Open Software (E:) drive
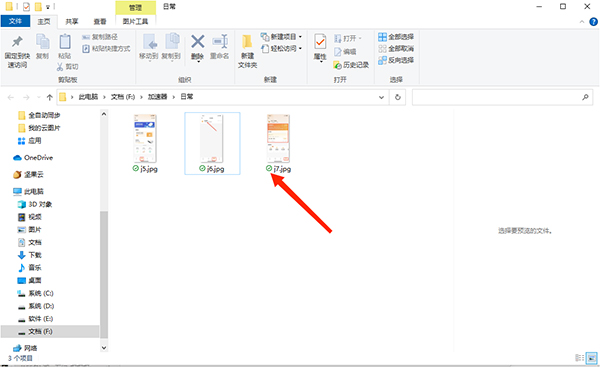This screenshot has width=600, height=367. (36, 318)
